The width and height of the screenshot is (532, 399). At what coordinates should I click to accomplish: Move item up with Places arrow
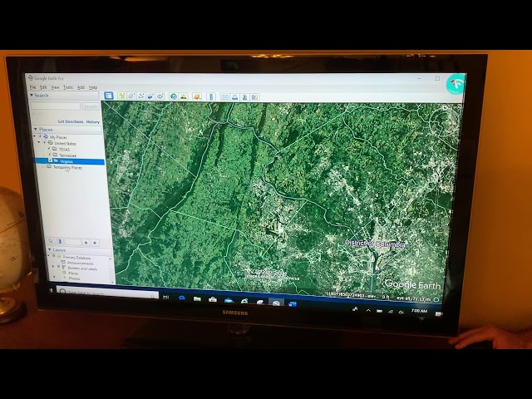pyautogui.click(x=86, y=243)
